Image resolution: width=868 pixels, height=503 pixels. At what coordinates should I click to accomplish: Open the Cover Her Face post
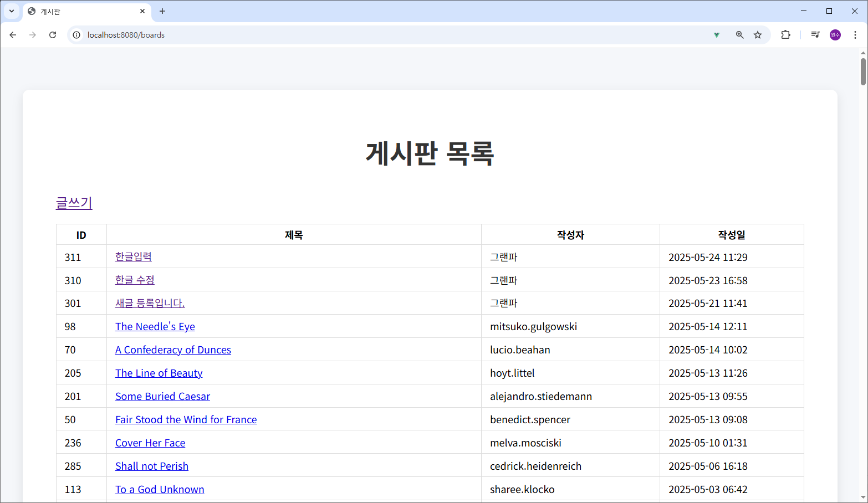point(150,443)
